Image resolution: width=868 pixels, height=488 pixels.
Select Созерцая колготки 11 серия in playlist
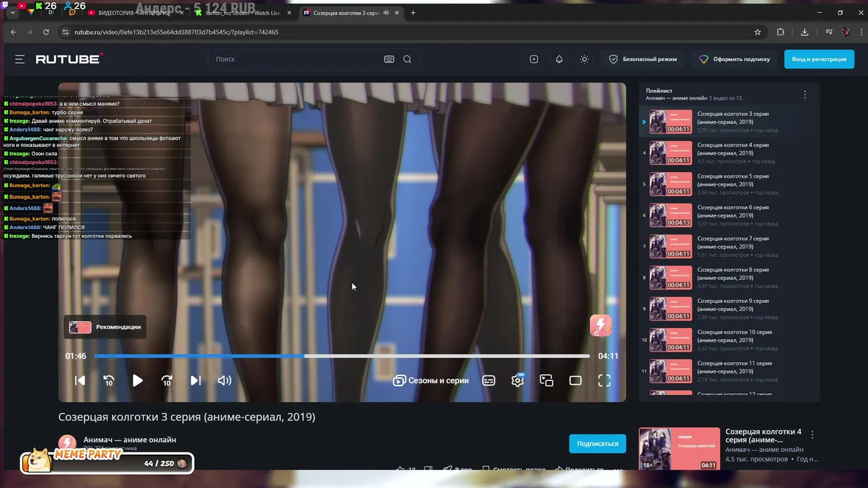pyautogui.click(x=729, y=371)
